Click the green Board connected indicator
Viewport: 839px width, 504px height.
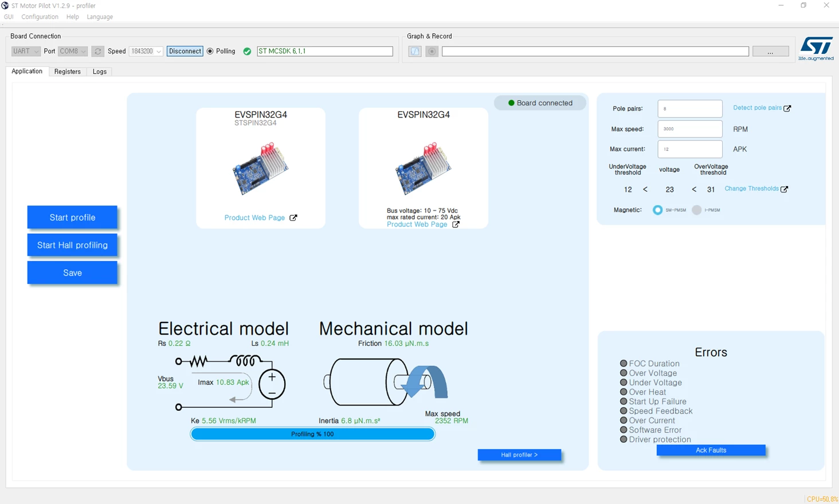coord(511,103)
